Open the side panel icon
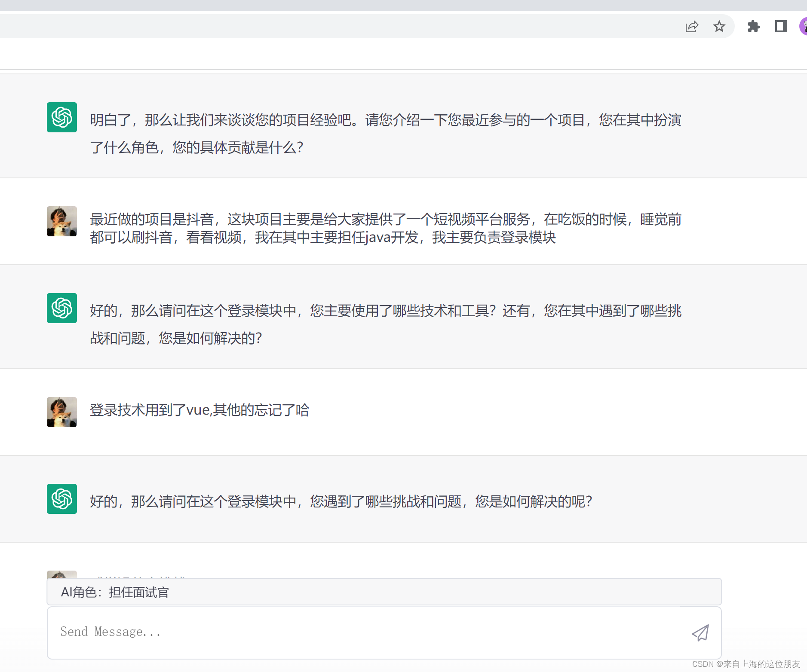Image resolution: width=807 pixels, height=672 pixels. pos(781,26)
